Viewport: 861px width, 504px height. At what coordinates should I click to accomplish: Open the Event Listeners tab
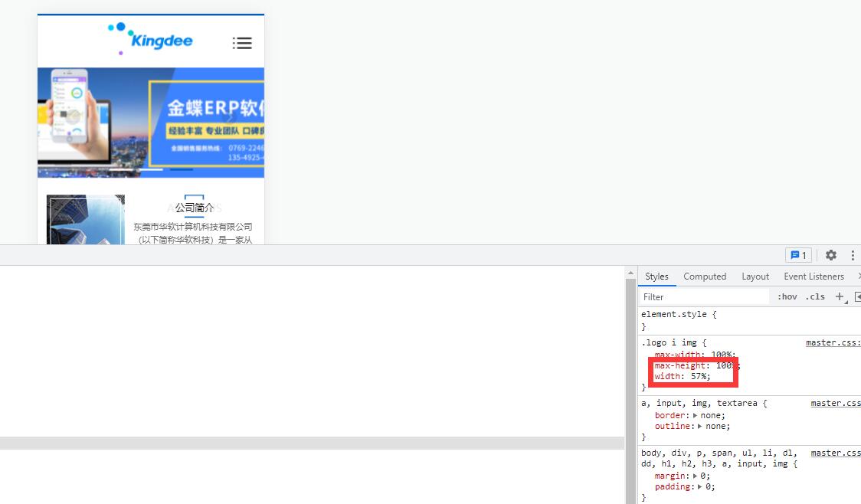pos(814,277)
